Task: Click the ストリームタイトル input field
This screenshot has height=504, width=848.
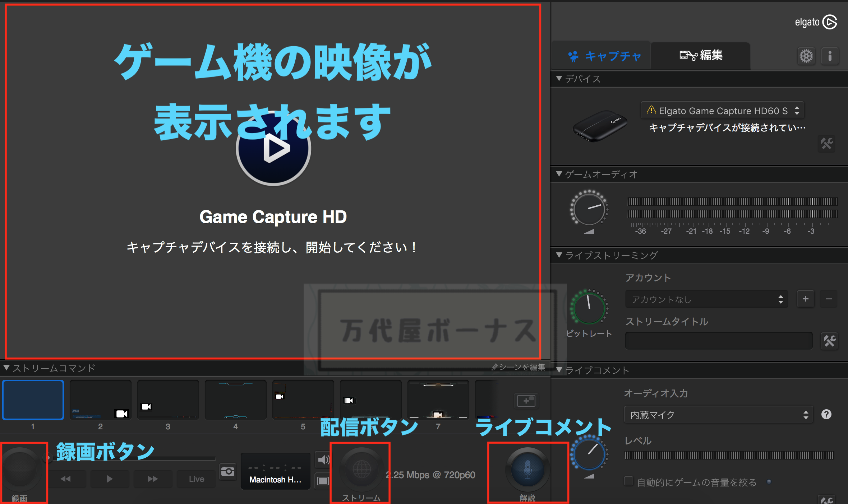Action: tap(719, 340)
